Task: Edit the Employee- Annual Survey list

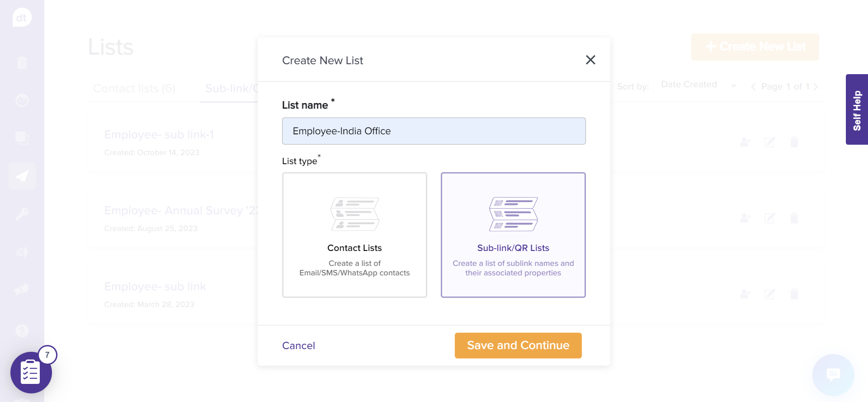Action: [x=769, y=218]
